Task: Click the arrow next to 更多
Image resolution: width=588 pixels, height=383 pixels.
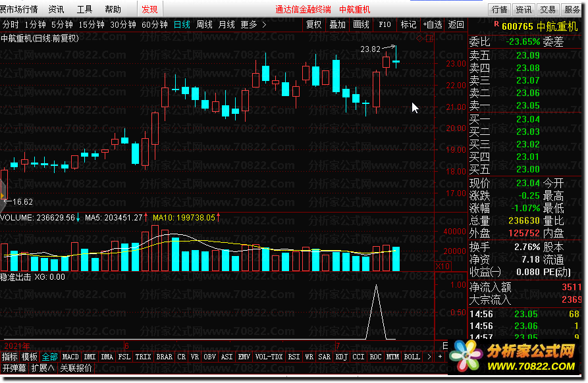Action: click(265, 25)
